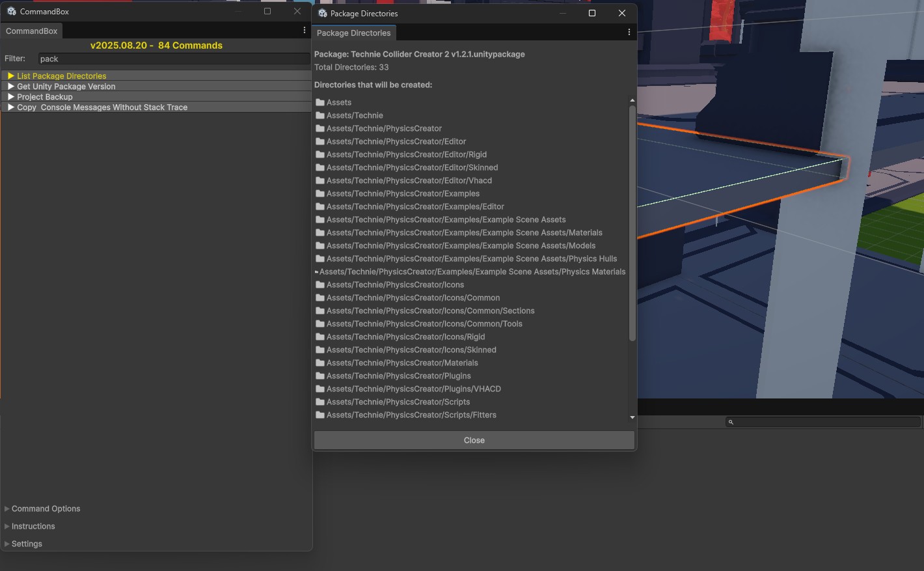The image size is (924, 571).
Task: Expand the Instructions section
Action: 30,526
